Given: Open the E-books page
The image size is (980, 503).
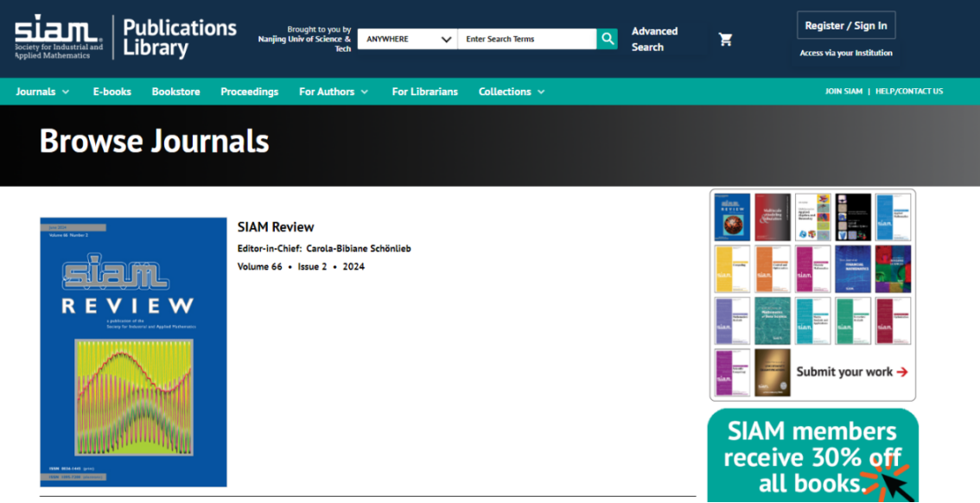Looking at the screenshot, I should (x=111, y=92).
